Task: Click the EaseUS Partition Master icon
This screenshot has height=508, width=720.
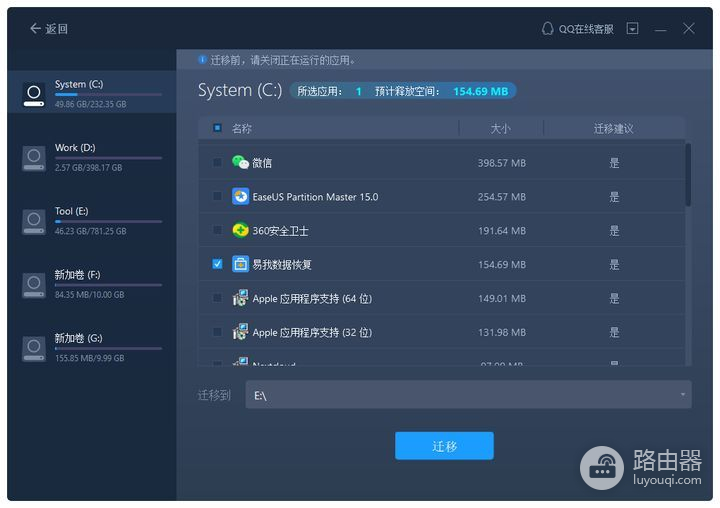Action: [x=240, y=196]
